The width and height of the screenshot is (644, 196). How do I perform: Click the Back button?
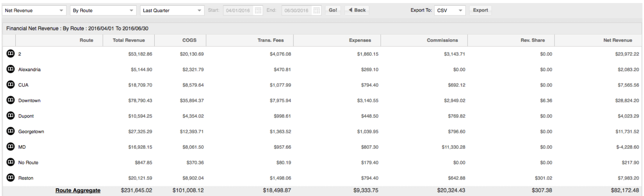tap(357, 10)
